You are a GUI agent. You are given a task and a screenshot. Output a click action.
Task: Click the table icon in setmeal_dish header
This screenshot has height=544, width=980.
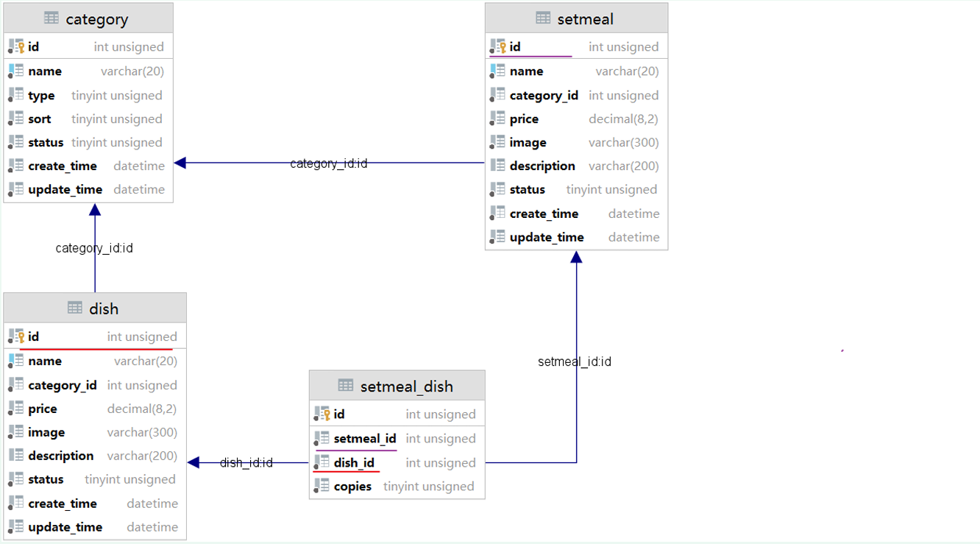point(346,385)
